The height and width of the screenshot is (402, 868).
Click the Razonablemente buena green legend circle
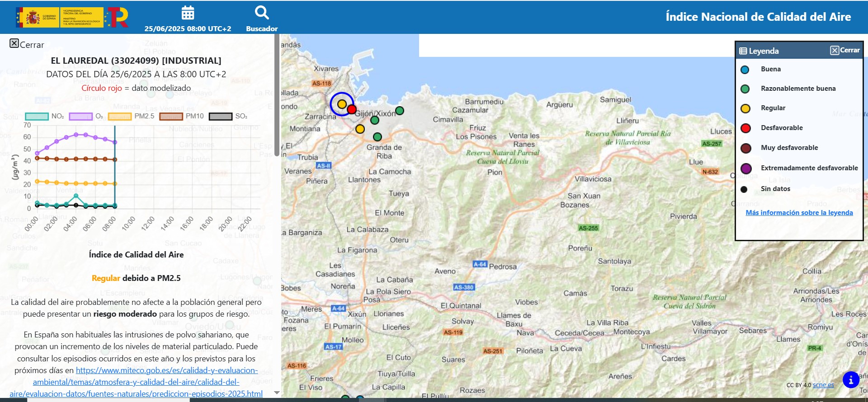tap(745, 89)
